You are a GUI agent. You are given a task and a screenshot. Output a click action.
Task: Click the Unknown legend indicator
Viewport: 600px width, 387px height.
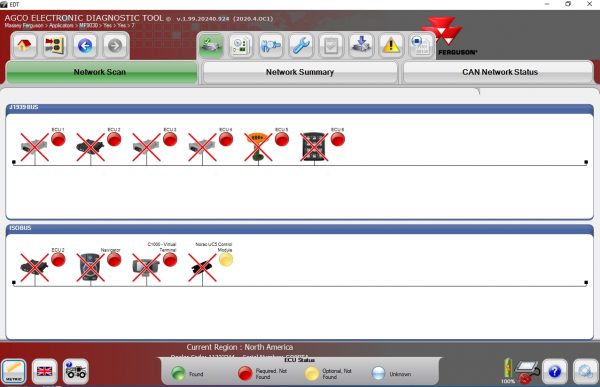click(378, 373)
